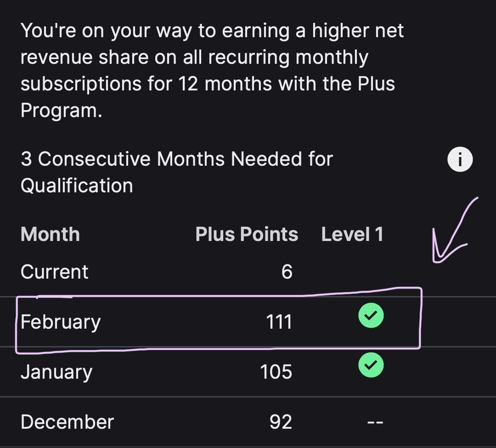The width and height of the screenshot is (496, 448).
Task: Click Current month's 6 points value
Action: pyautogui.click(x=287, y=272)
